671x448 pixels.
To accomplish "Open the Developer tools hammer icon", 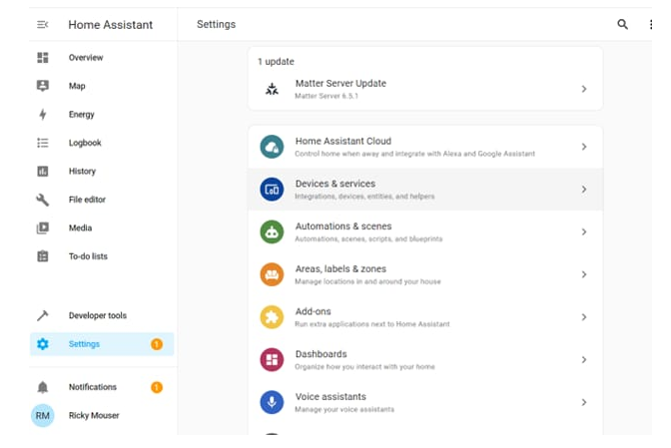I will click(x=42, y=315).
